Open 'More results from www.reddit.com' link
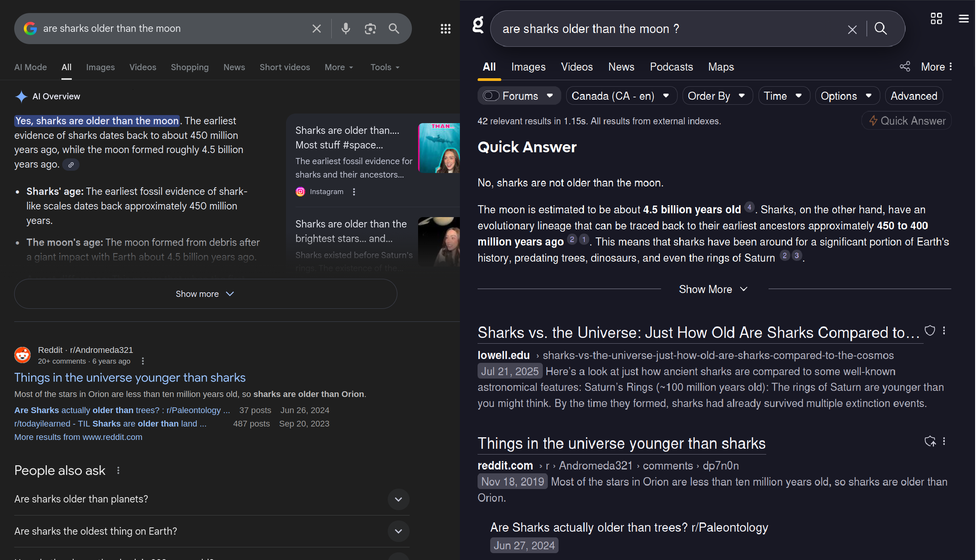Screen dimensions: 977x560 pos(78,438)
